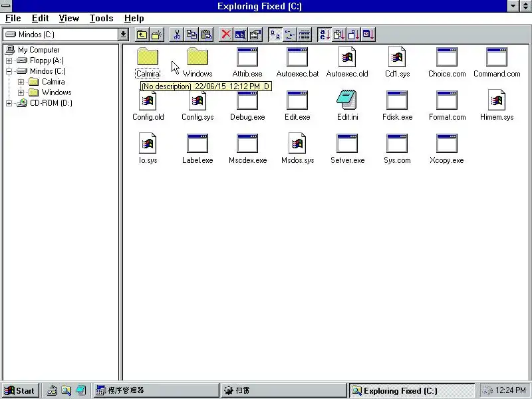Click the Paste clipboard icon
The width and height of the screenshot is (532, 399).
pyautogui.click(x=206, y=35)
